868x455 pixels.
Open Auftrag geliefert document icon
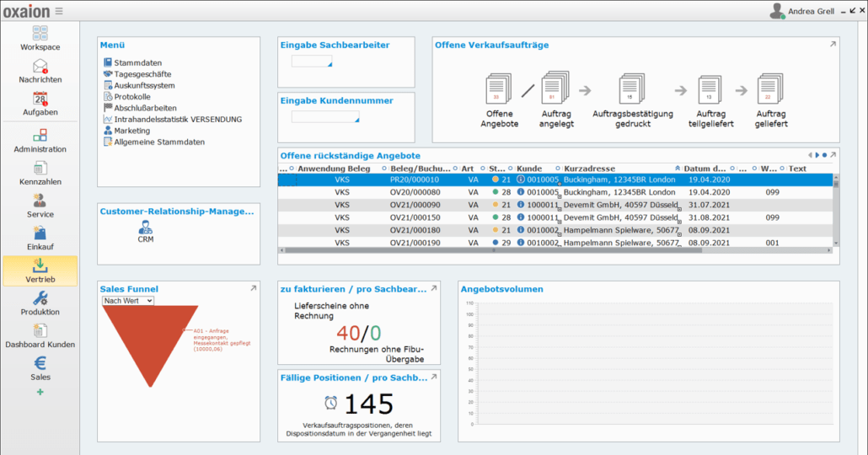[770, 88]
